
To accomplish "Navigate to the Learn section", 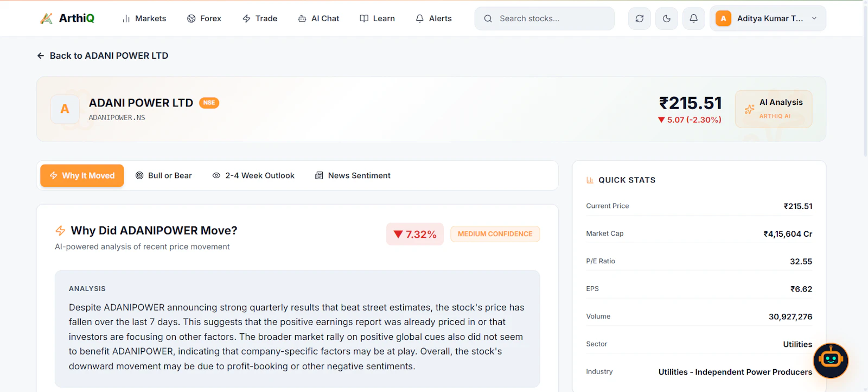I will (378, 18).
